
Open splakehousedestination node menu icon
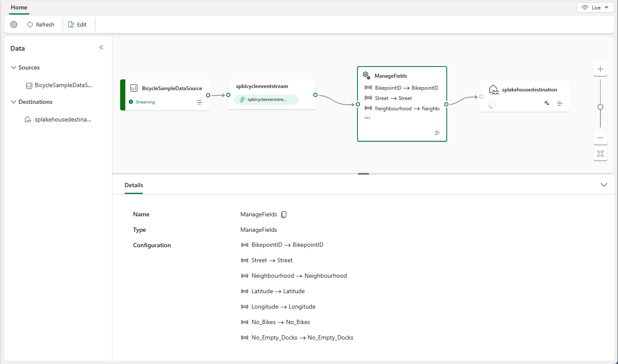[x=560, y=103]
